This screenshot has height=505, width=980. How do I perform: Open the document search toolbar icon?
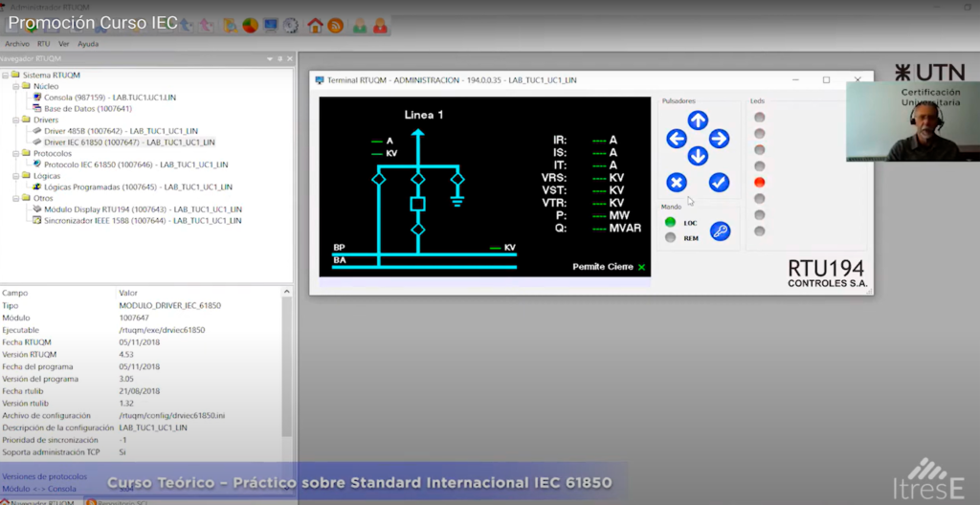point(230,26)
